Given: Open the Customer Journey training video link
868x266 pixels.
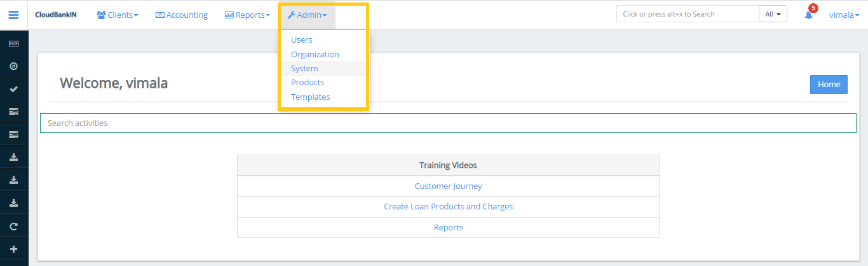Looking at the screenshot, I should tap(448, 186).
